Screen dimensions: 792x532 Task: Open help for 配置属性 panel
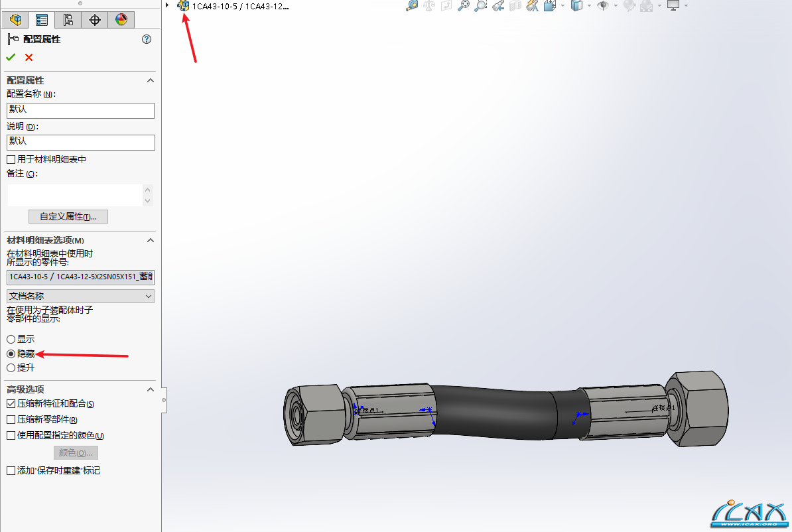147,40
